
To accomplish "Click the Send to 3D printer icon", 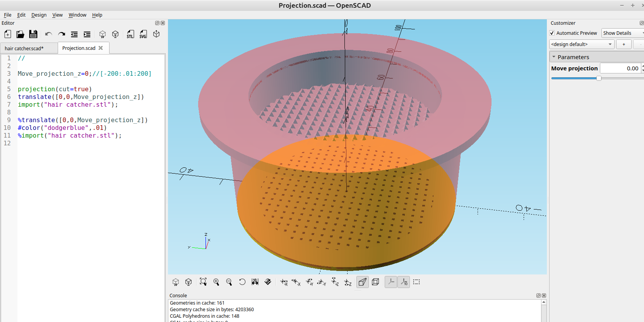I will tap(156, 34).
